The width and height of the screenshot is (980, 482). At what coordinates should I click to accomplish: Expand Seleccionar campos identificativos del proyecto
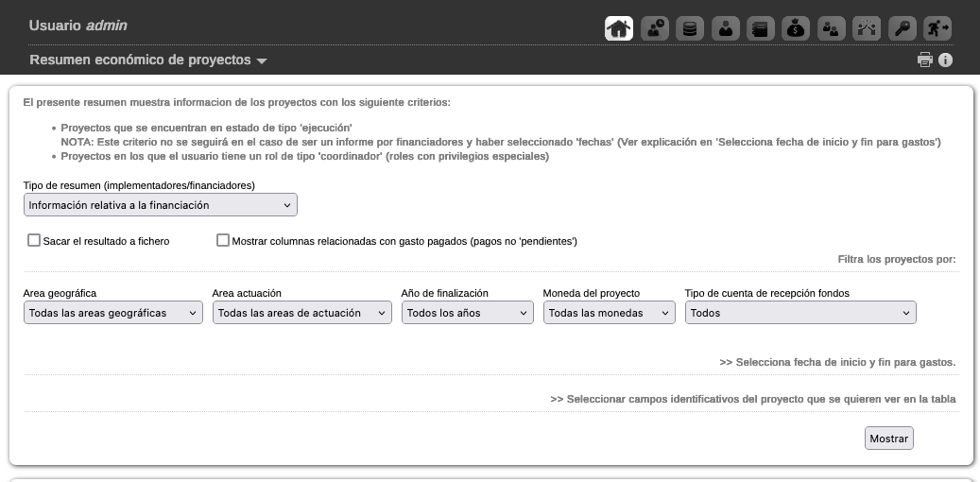pyautogui.click(x=753, y=399)
